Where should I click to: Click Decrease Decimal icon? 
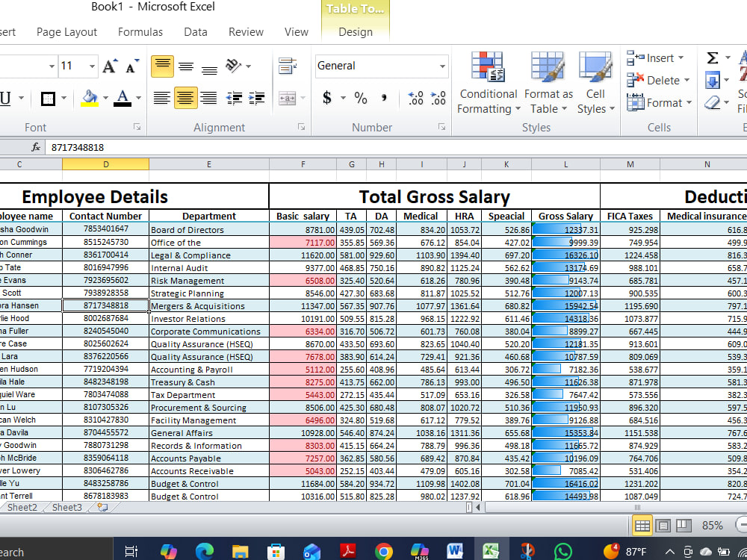click(x=438, y=98)
